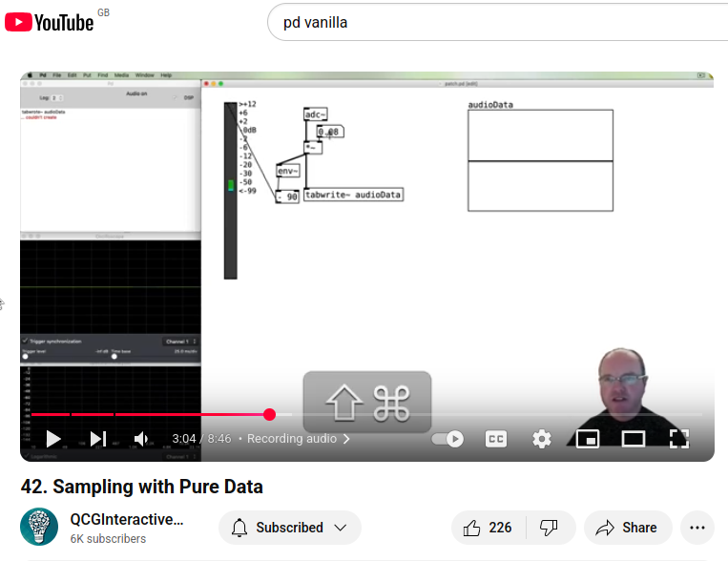This screenshot has width=728, height=561.
Task: Turn on closed captions
Action: [496, 439]
